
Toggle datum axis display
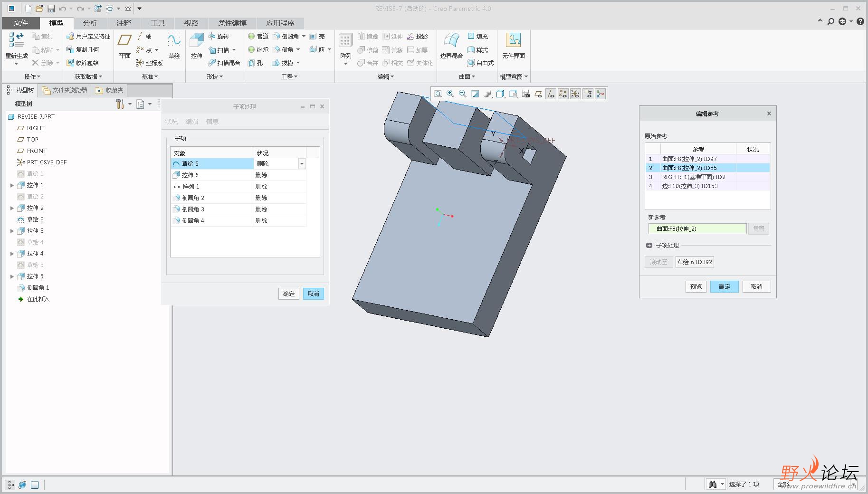click(551, 94)
